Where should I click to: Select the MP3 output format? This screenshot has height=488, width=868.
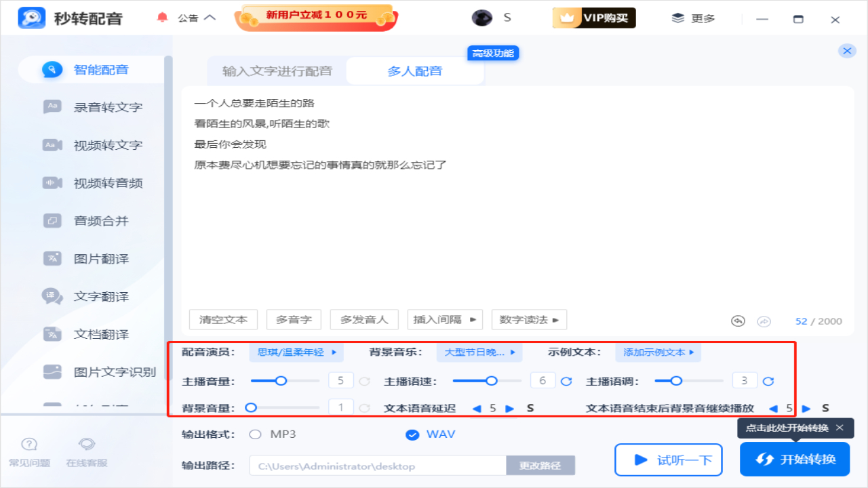(256, 434)
